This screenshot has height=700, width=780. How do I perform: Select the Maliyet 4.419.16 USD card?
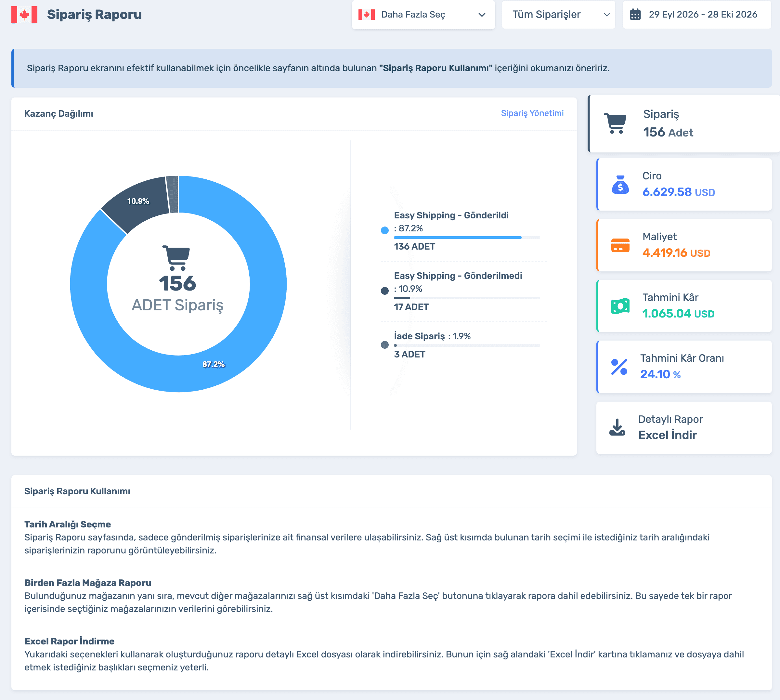pyautogui.click(x=684, y=245)
